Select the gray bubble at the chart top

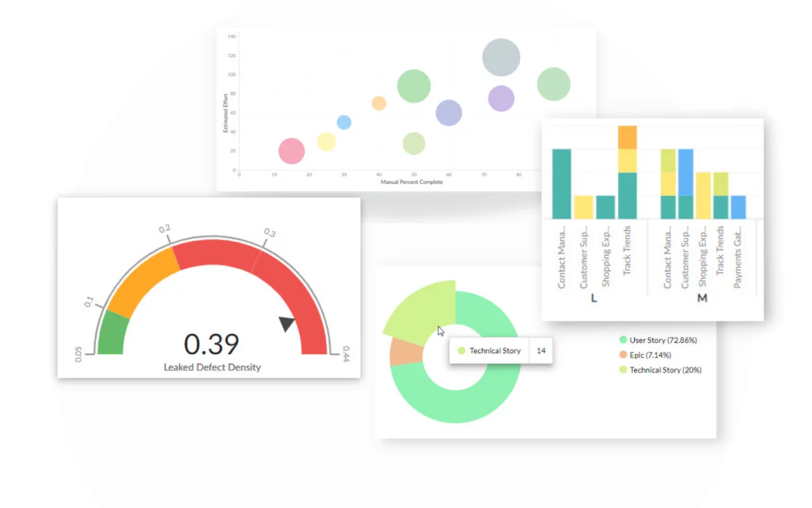click(x=501, y=57)
